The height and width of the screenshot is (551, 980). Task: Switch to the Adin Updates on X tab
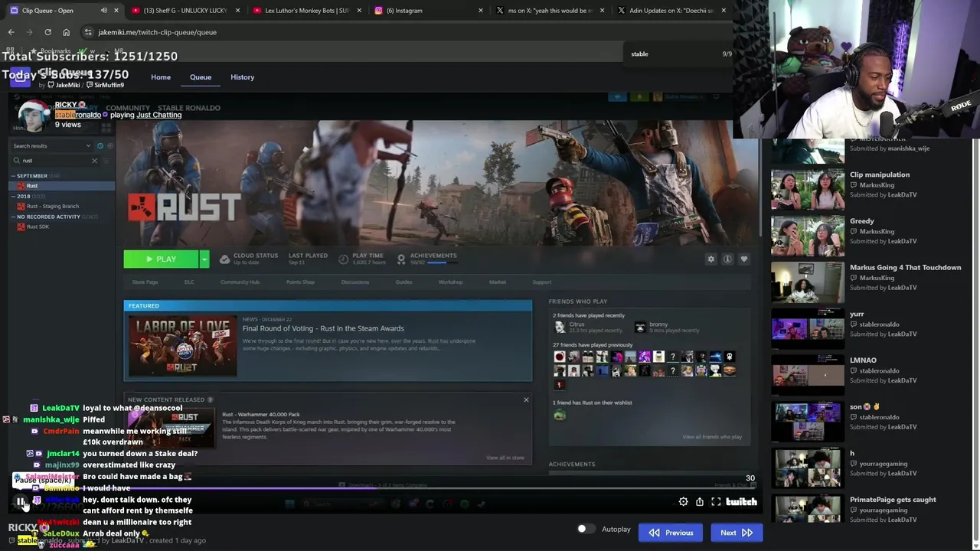pyautogui.click(x=671, y=11)
